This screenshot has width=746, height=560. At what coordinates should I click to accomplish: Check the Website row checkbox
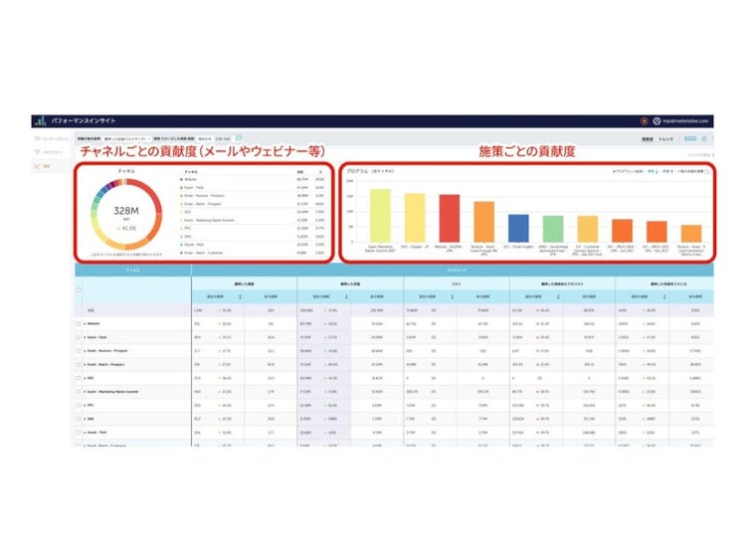coord(80,323)
